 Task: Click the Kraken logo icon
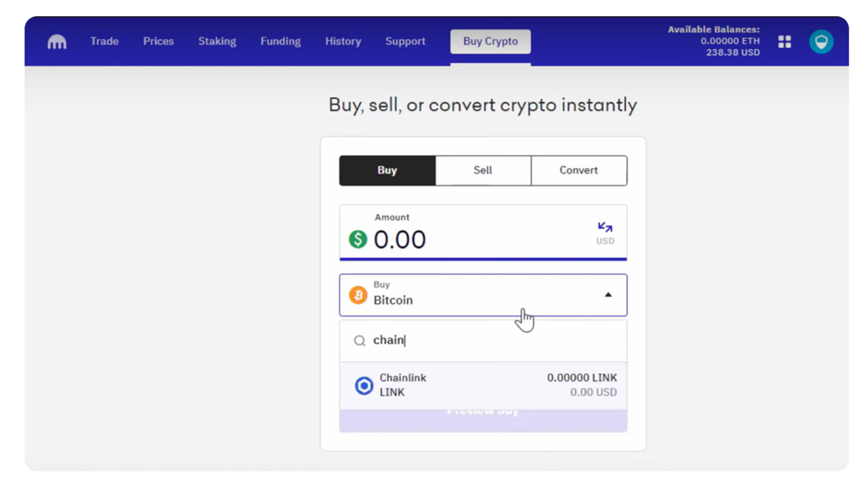57,42
